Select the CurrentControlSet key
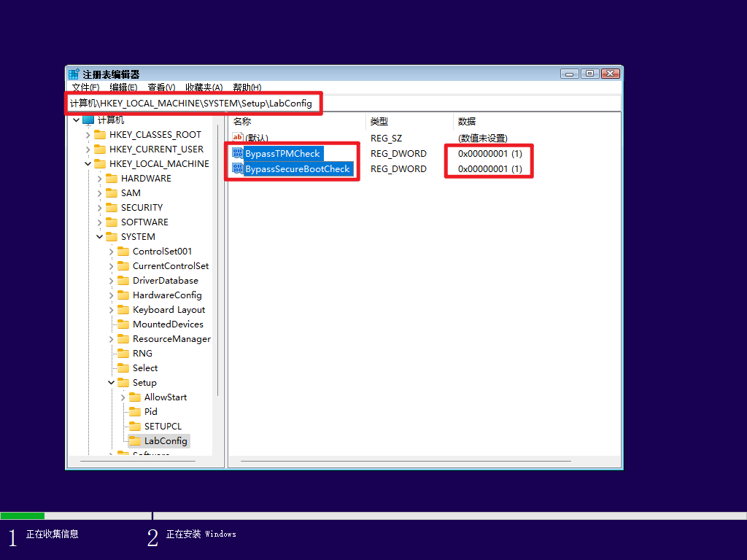This screenshot has width=747, height=560. [x=171, y=265]
